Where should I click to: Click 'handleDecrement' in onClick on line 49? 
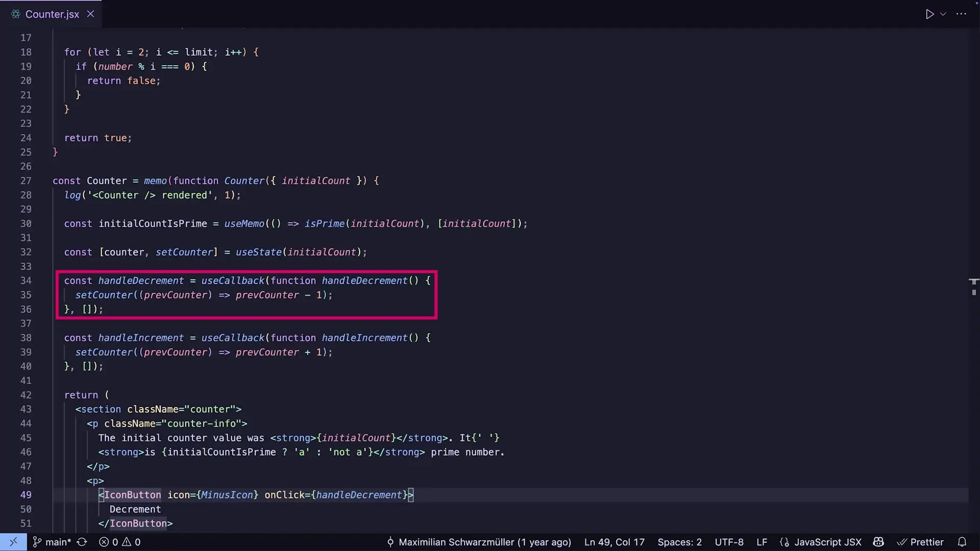(359, 495)
